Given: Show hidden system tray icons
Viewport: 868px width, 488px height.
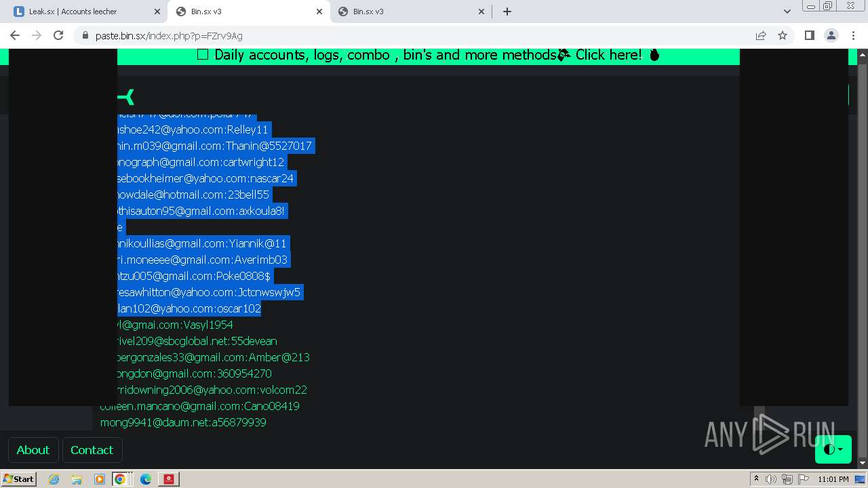Looking at the screenshot, I should pyautogui.click(x=757, y=479).
